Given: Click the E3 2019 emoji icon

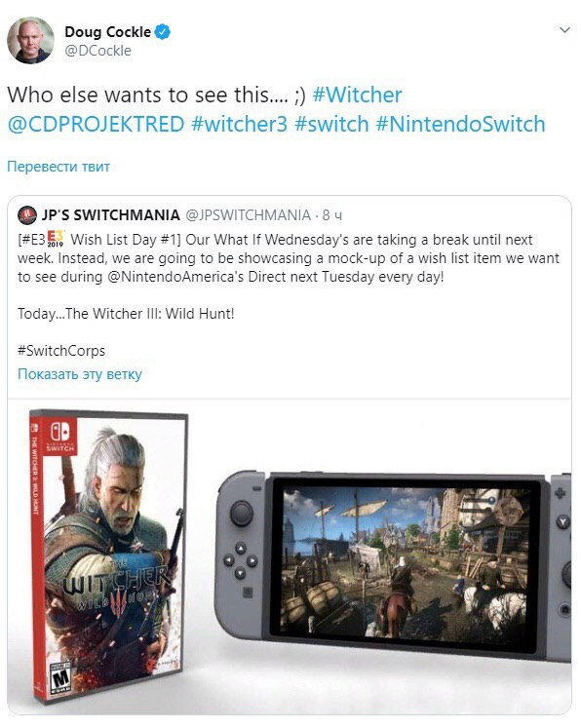Looking at the screenshot, I should 56,238.
